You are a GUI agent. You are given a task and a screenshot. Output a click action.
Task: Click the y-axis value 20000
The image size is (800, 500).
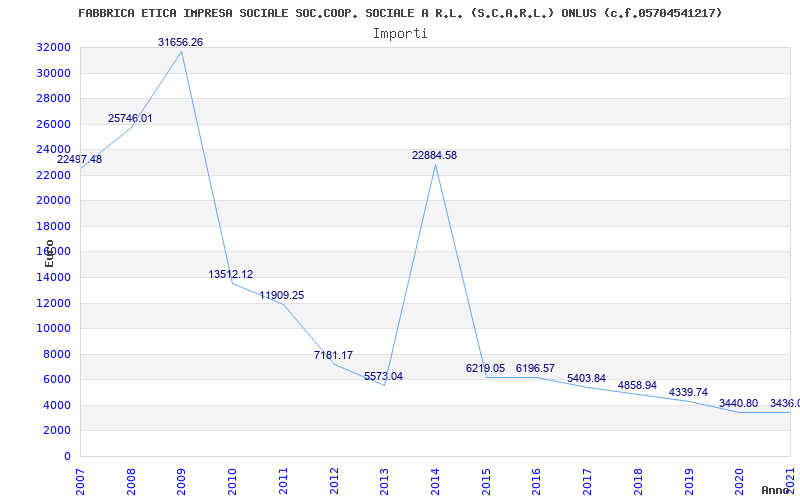tap(53, 201)
